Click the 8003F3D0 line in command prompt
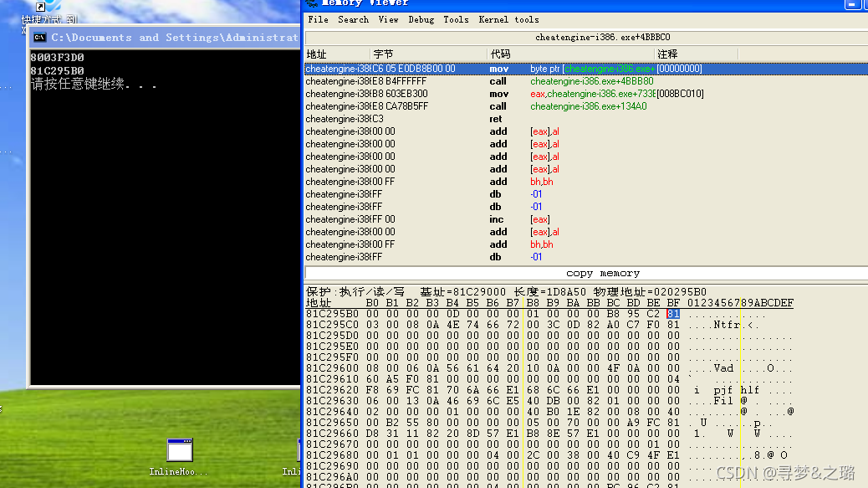 point(57,58)
